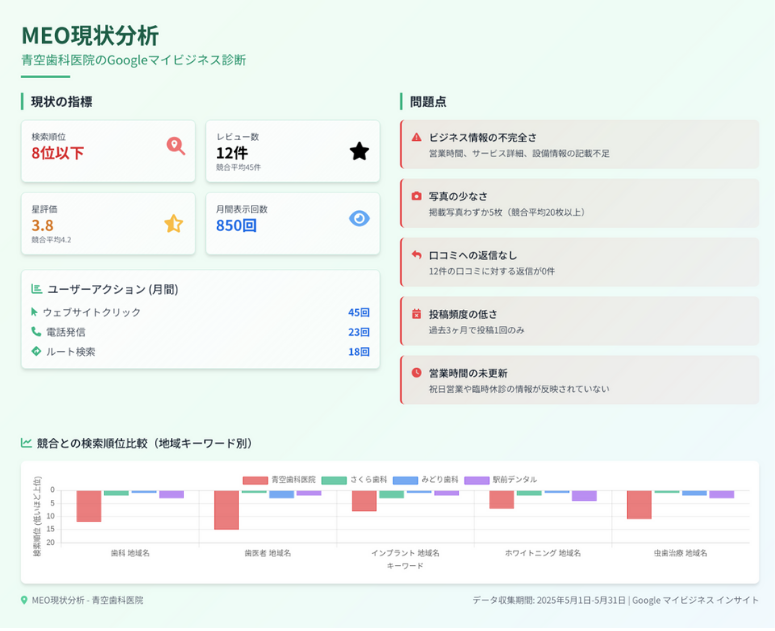
Task: Toggle 青空歯科医院 red legend swatch
Action: pyautogui.click(x=255, y=480)
